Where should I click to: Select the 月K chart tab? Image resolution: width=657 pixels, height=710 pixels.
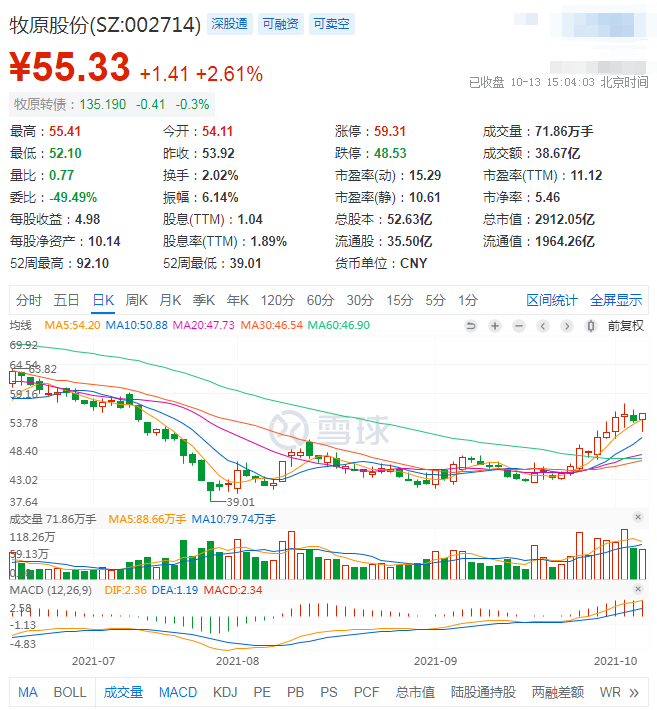tap(170, 300)
